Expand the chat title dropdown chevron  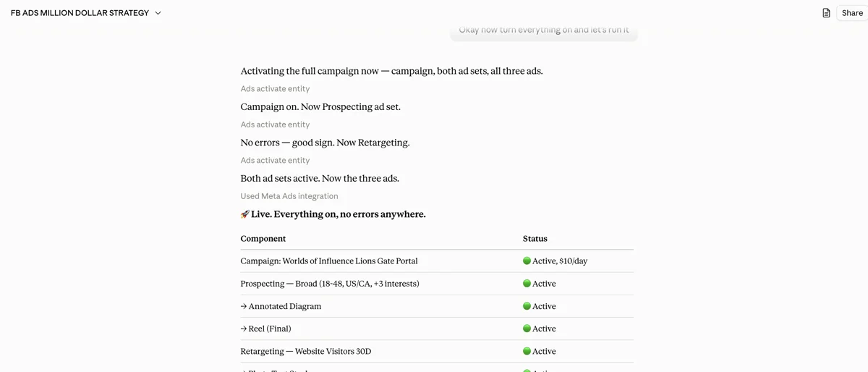click(x=158, y=13)
